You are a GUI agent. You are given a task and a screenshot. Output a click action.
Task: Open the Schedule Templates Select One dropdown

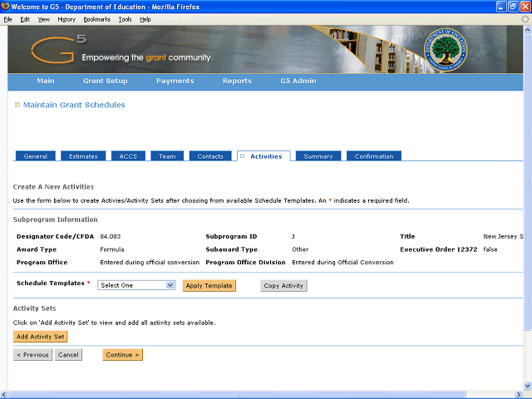click(136, 285)
